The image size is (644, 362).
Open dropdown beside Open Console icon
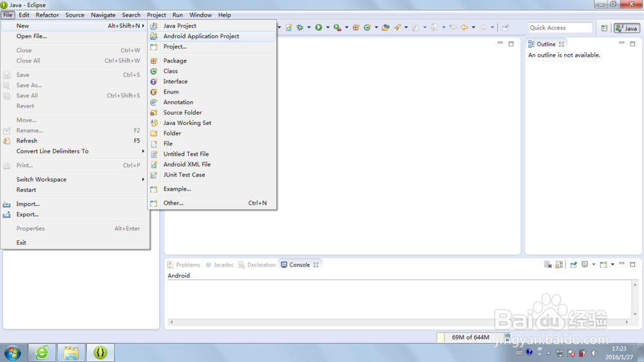pos(612,265)
